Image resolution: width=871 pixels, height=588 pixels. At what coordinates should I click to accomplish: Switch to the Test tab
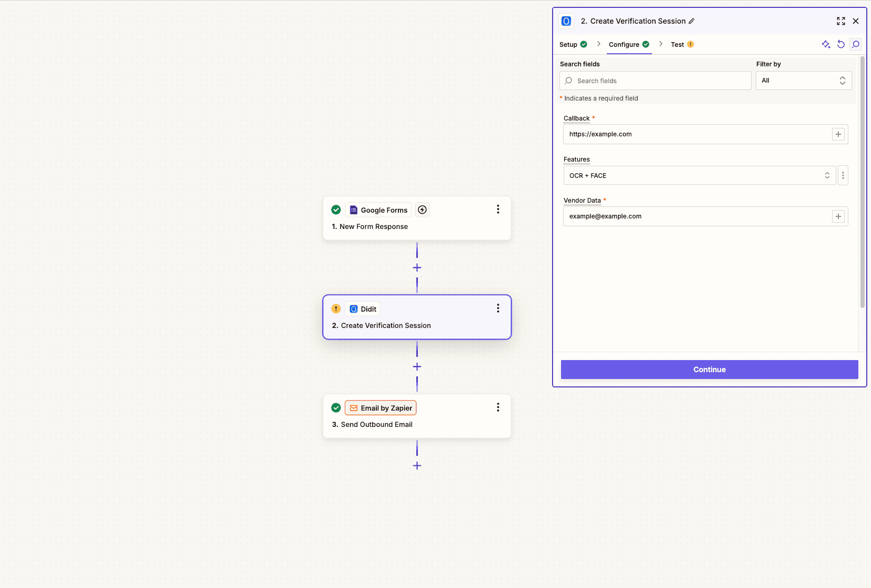pyautogui.click(x=682, y=44)
